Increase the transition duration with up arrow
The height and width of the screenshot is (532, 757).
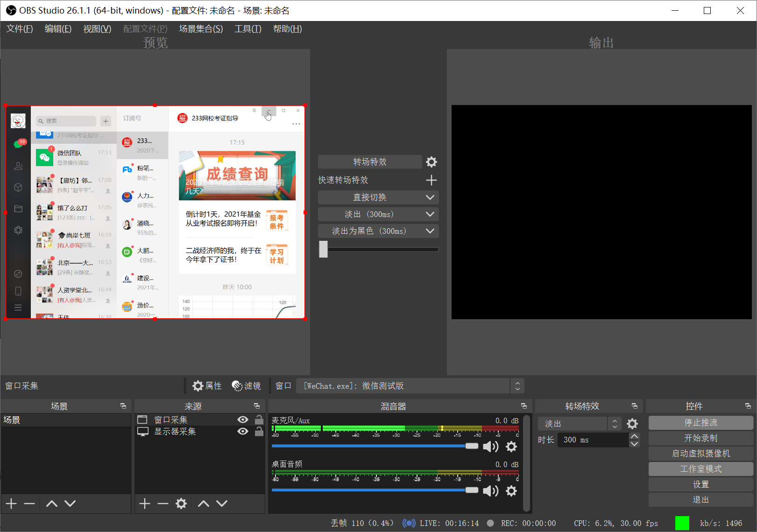click(x=634, y=436)
